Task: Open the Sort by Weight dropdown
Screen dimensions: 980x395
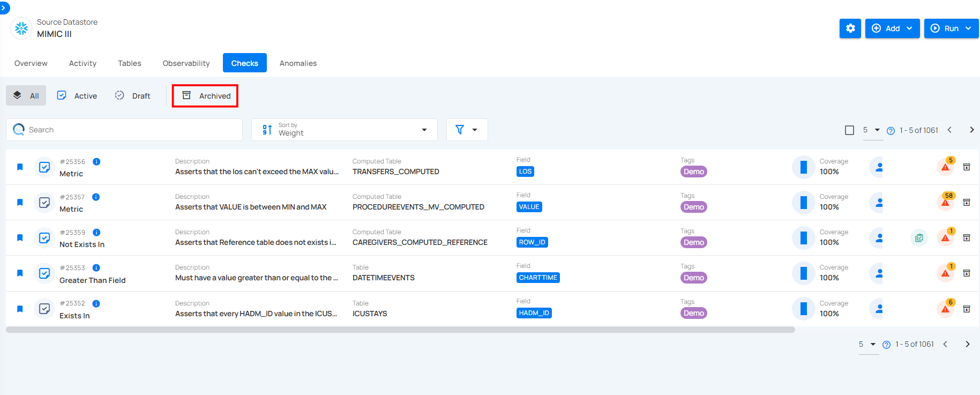Action: (x=345, y=130)
